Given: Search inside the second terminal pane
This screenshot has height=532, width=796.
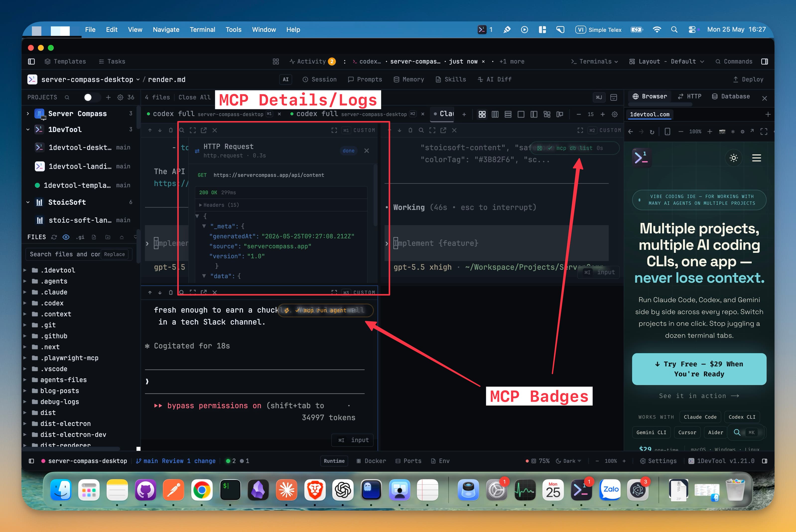Looking at the screenshot, I should [421, 130].
